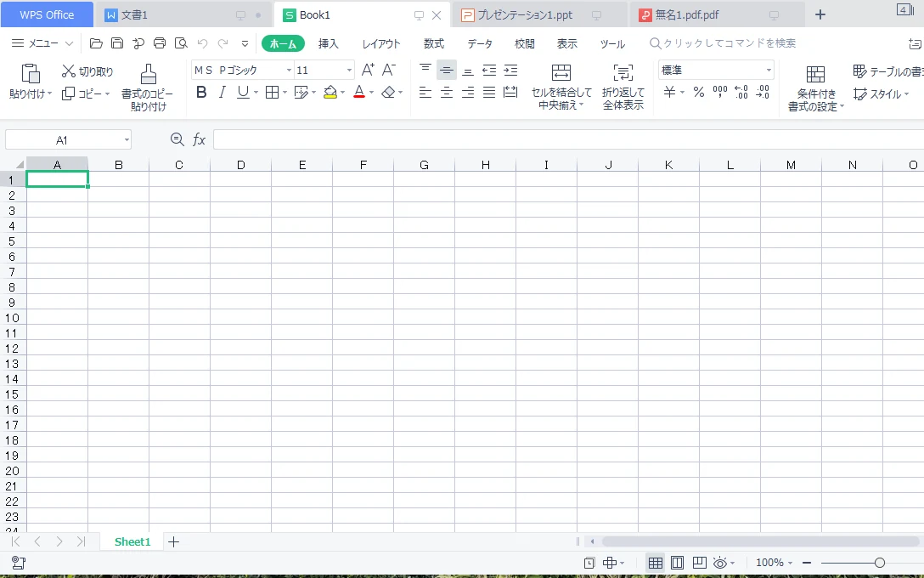Screen dimensions: 924x578
Task: Click the Undo arrow
Action: (x=203, y=43)
